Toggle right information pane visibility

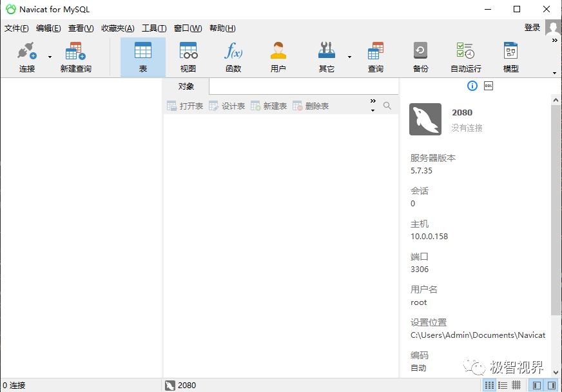(x=551, y=385)
